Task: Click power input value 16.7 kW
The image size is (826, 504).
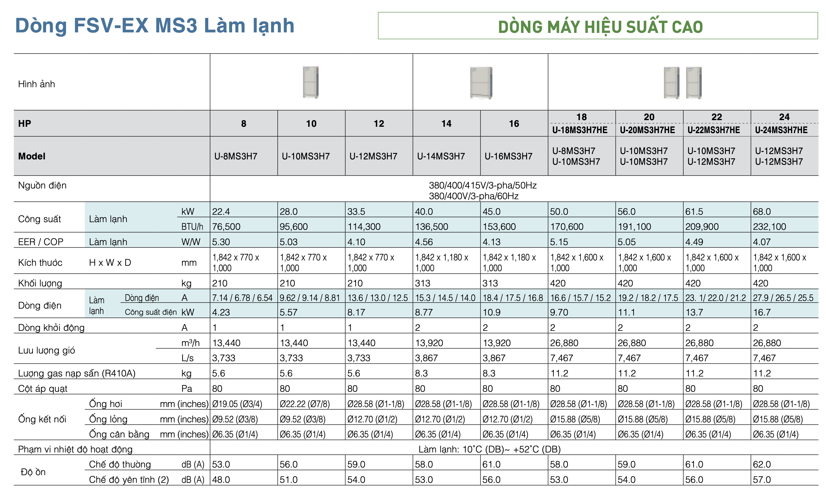Action: [x=762, y=312]
